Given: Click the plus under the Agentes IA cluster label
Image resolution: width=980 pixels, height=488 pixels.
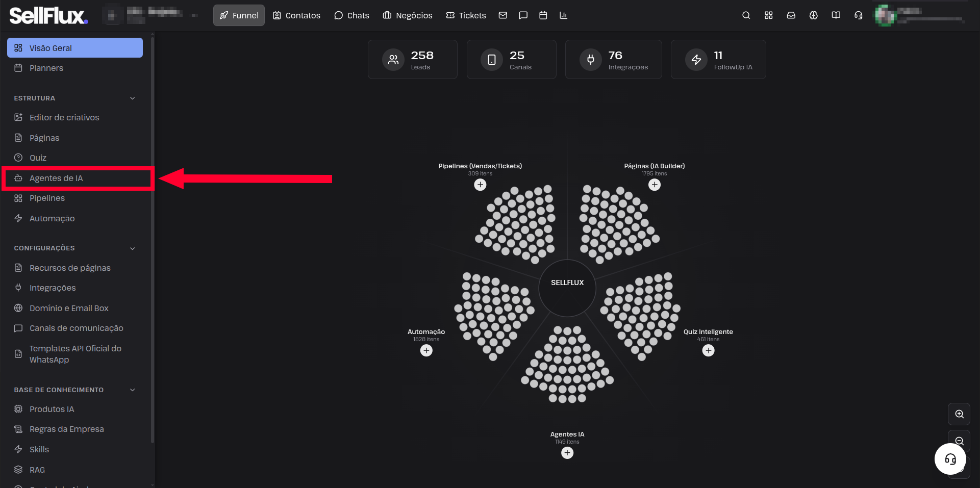Looking at the screenshot, I should [x=567, y=453].
